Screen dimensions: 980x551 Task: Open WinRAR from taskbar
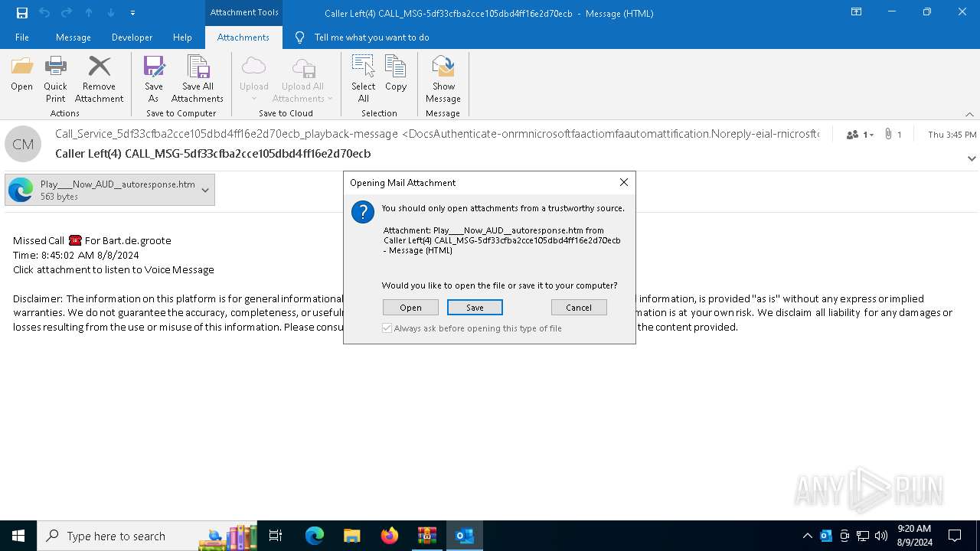coord(427,536)
